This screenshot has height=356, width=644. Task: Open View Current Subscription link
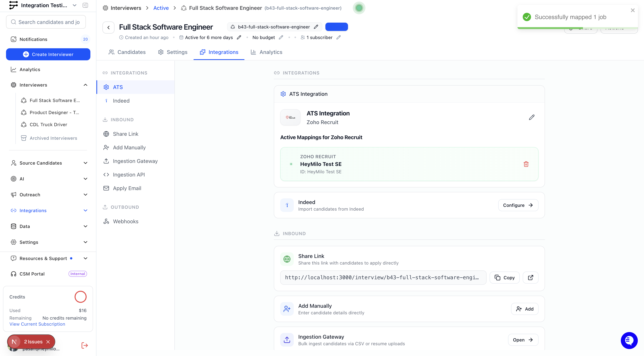pyautogui.click(x=37, y=324)
